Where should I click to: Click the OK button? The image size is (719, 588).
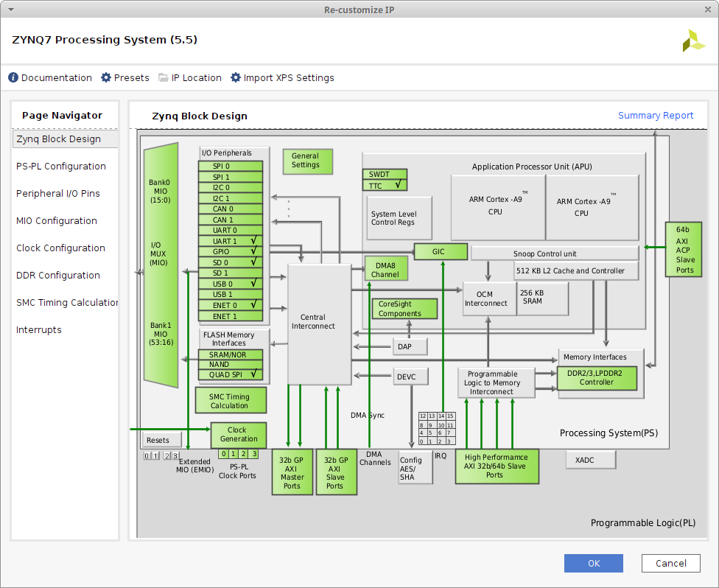point(593,564)
